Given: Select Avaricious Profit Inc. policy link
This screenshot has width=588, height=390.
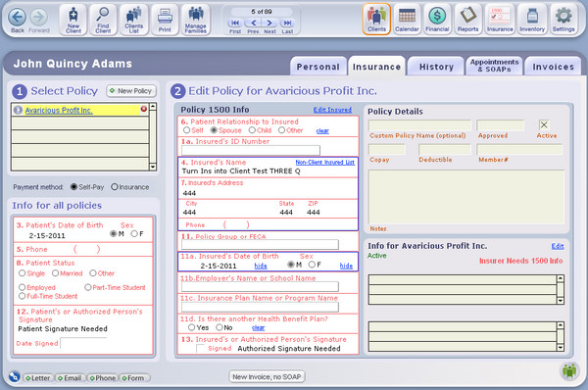Looking at the screenshot, I should [59, 111].
